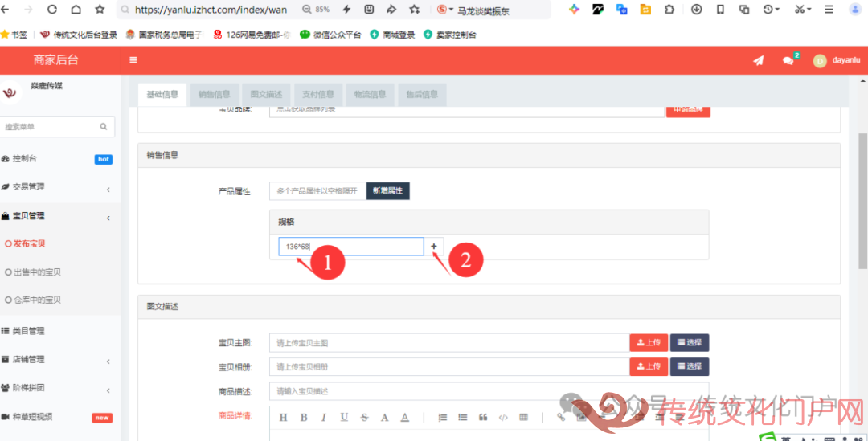The height and width of the screenshot is (441, 868).
Task: Focus the 搜索菜单 search box
Action: pyautogui.click(x=57, y=127)
